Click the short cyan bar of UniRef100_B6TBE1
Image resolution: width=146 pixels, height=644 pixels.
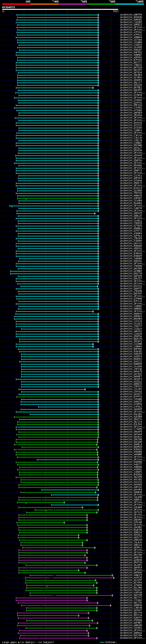55,88
